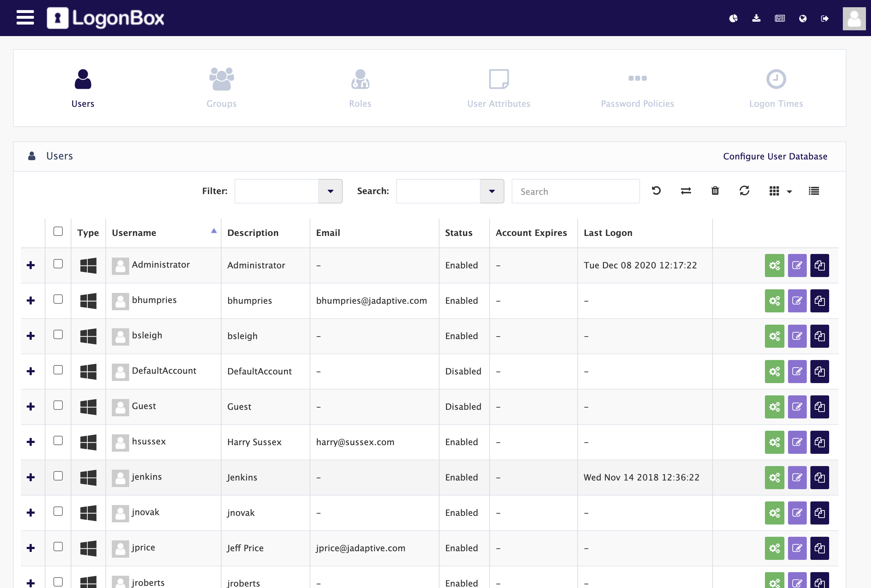This screenshot has height=588, width=871.
Task: Open the Filter dropdown
Action: pos(330,191)
